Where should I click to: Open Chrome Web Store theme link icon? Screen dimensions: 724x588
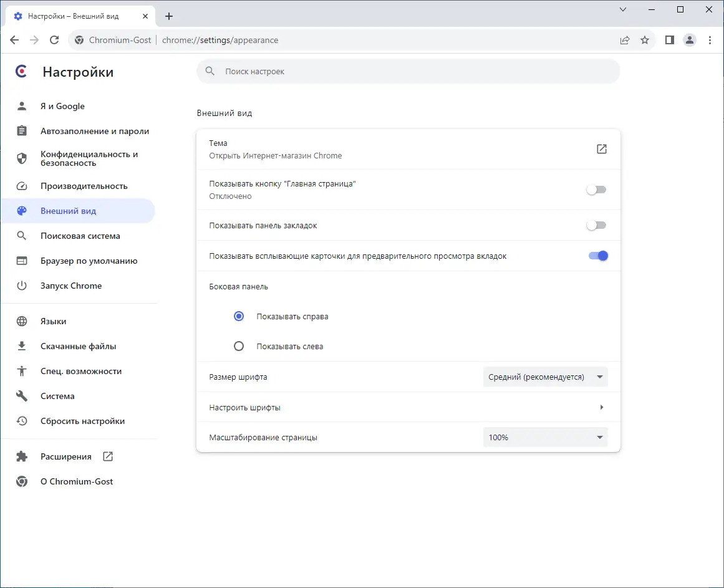pos(602,149)
